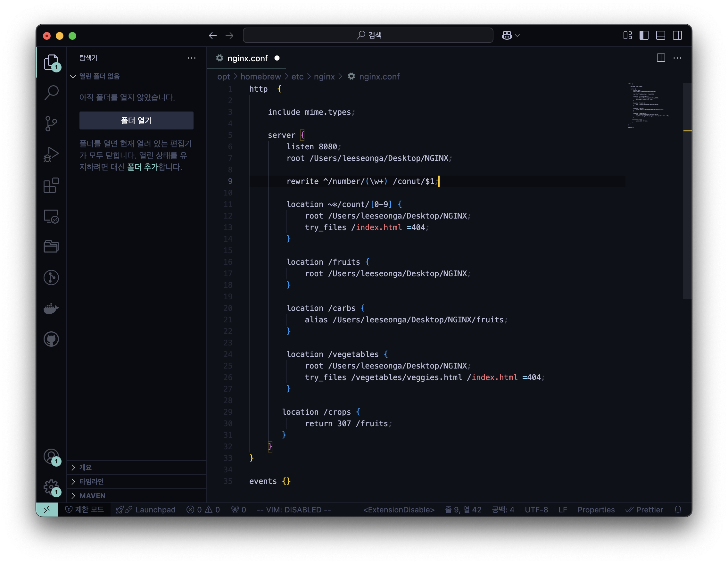Viewport: 728px width, 564px height.
Task: Open the GitHub view icon
Action: 51,339
